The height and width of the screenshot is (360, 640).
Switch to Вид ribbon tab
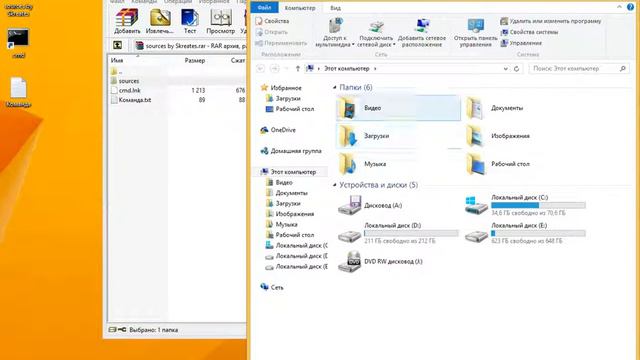[x=336, y=8]
